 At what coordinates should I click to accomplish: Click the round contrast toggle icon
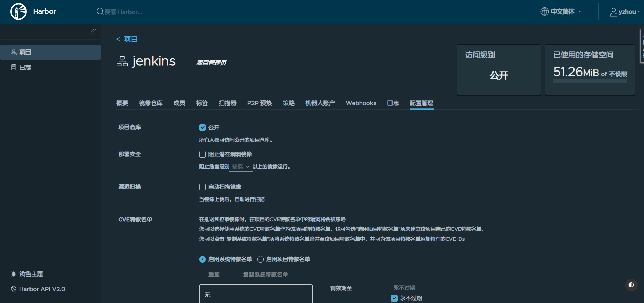(631, 285)
